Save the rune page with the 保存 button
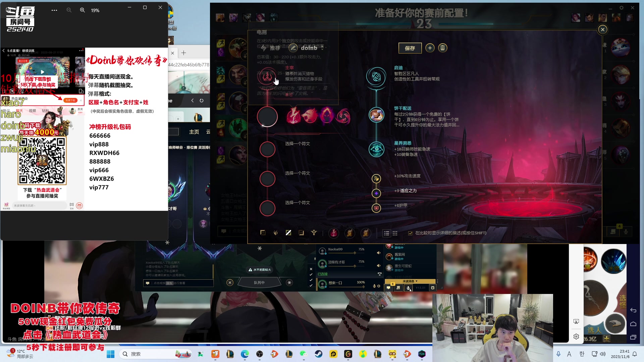 click(410, 48)
